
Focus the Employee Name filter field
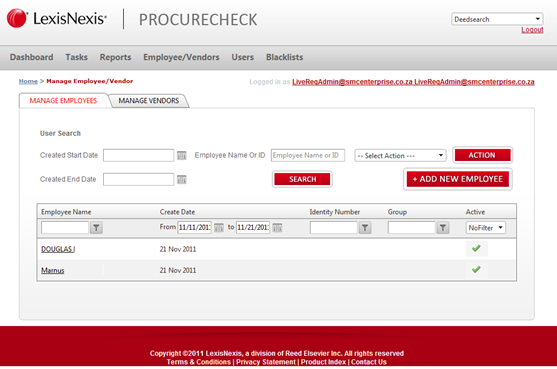click(65, 228)
